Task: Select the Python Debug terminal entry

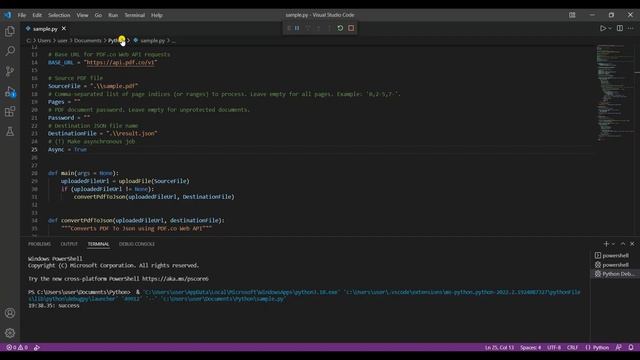Action: (x=615, y=274)
